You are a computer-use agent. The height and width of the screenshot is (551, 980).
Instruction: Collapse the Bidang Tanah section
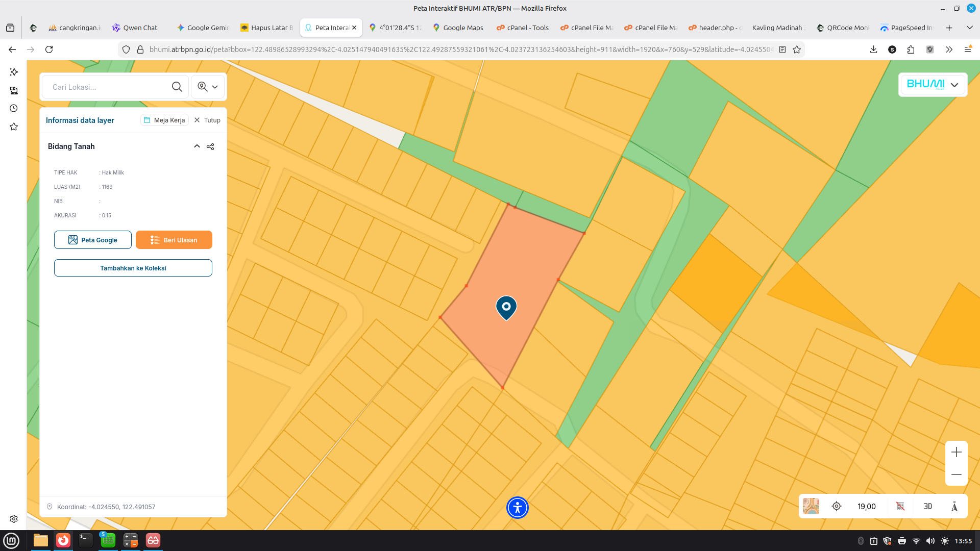tap(197, 146)
